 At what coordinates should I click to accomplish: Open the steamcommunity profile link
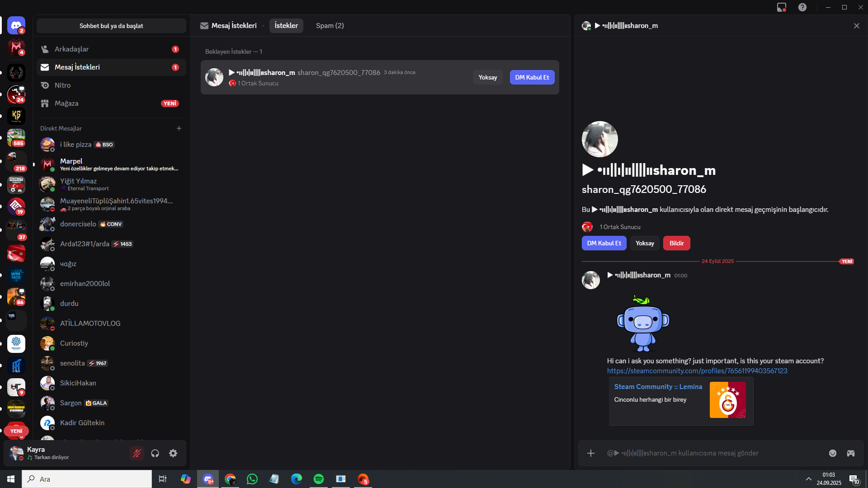pos(697,371)
